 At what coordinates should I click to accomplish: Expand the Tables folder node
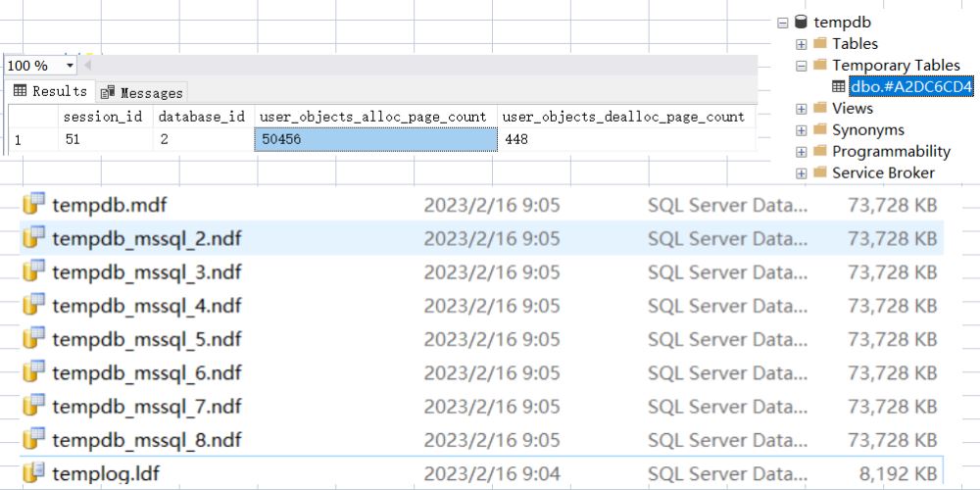coord(802,44)
